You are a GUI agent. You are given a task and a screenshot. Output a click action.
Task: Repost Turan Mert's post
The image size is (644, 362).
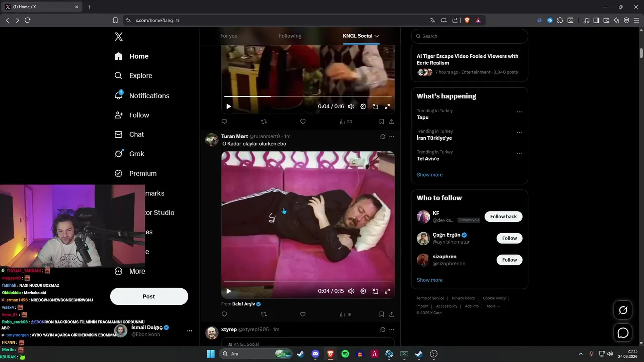(264, 314)
